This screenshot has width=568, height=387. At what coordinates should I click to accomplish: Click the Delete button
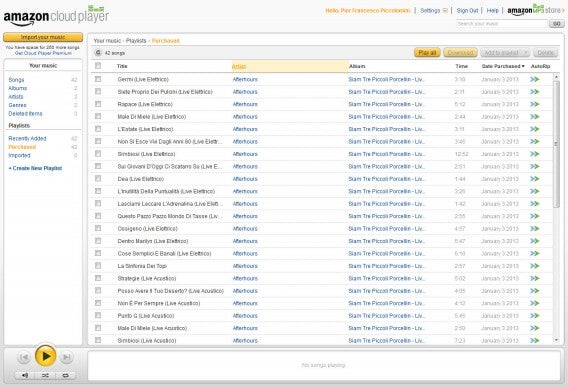545,53
